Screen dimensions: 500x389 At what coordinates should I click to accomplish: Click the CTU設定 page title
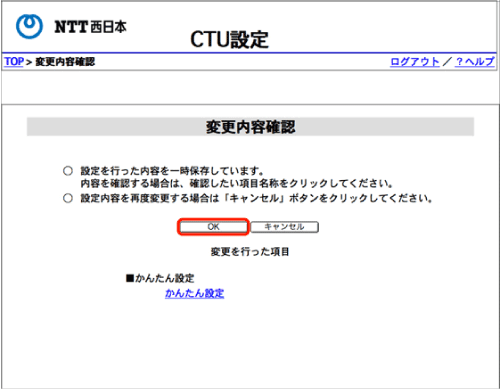(229, 40)
